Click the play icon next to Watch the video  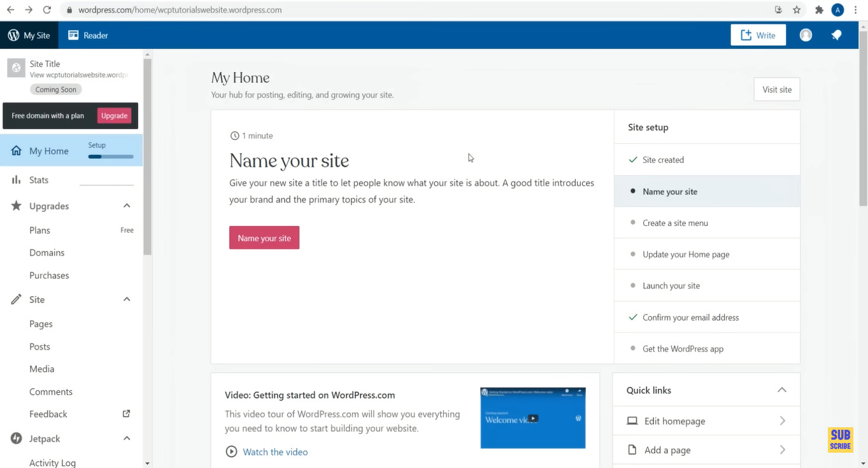[231, 452]
